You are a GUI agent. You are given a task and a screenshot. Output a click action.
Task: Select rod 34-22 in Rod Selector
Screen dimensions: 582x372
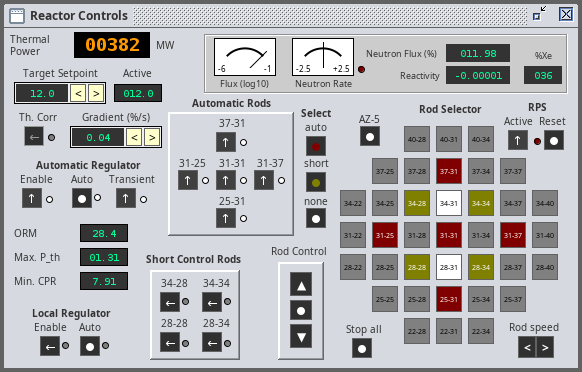[x=353, y=203]
